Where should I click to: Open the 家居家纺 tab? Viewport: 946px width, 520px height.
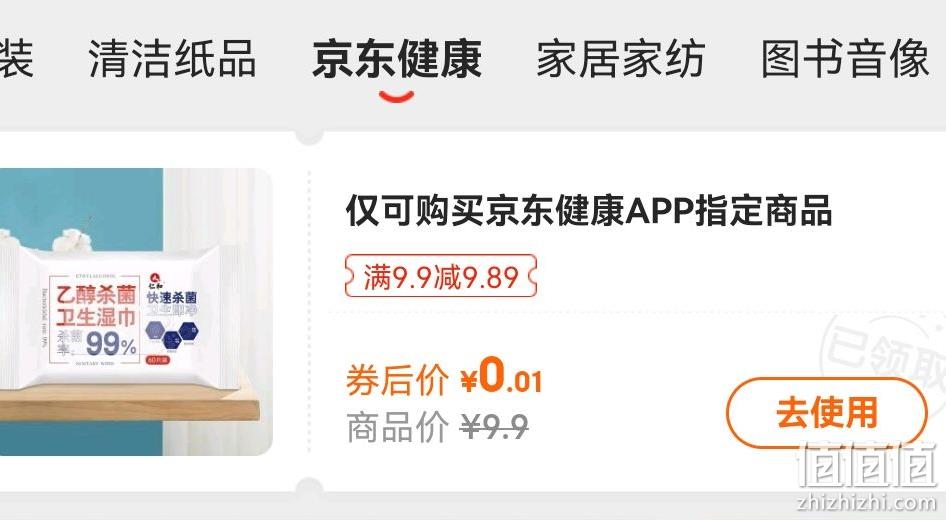[x=621, y=59]
